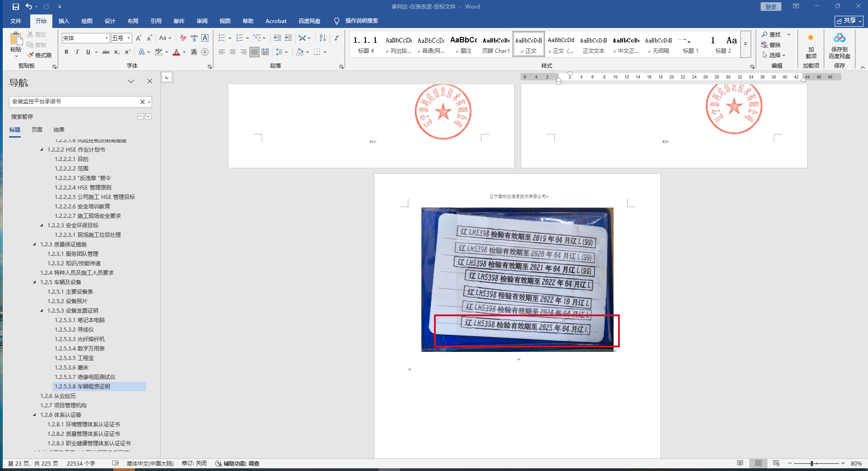Screen dimensions: 868x471
Task: Switch to the 审阅 tab
Action: coord(202,21)
